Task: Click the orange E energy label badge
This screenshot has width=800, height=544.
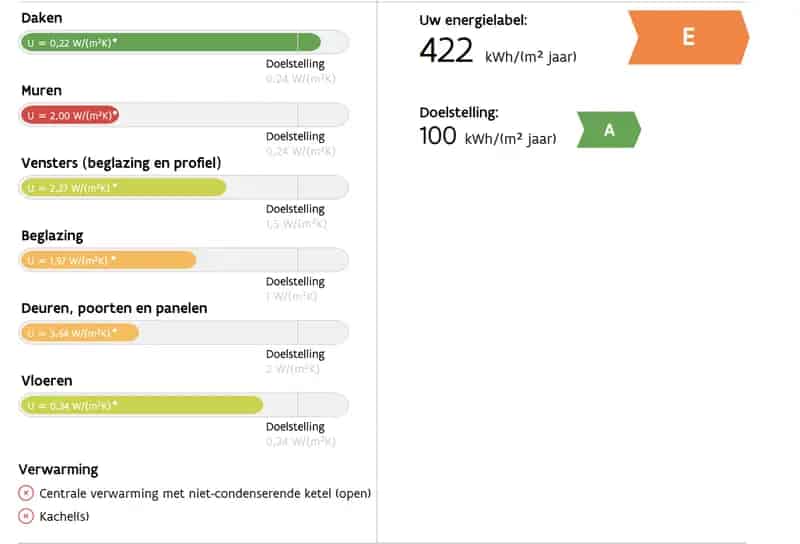Action: pyautogui.click(x=688, y=37)
